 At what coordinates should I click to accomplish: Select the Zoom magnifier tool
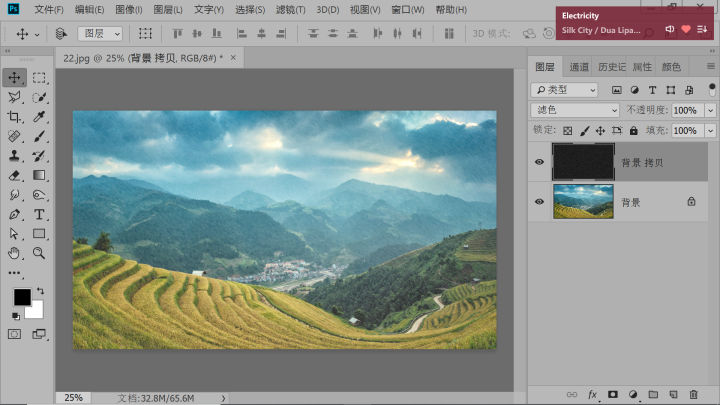39,253
